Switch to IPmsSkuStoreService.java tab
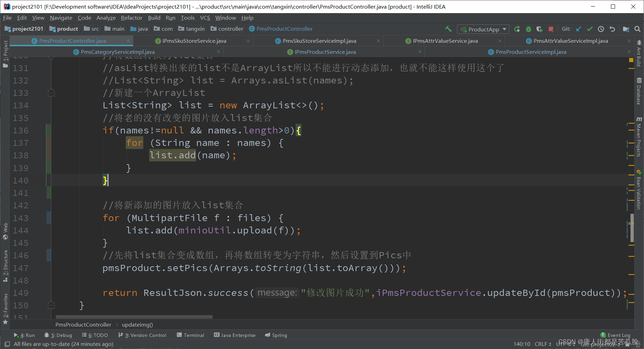The height and width of the screenshot is (349, 644). pyautogui.click(x=194, y=41)
